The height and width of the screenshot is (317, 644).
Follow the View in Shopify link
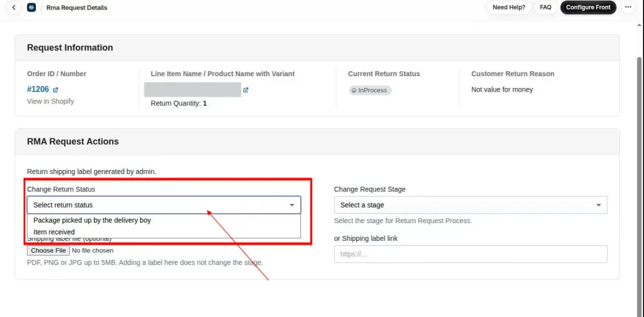point(50,101)
